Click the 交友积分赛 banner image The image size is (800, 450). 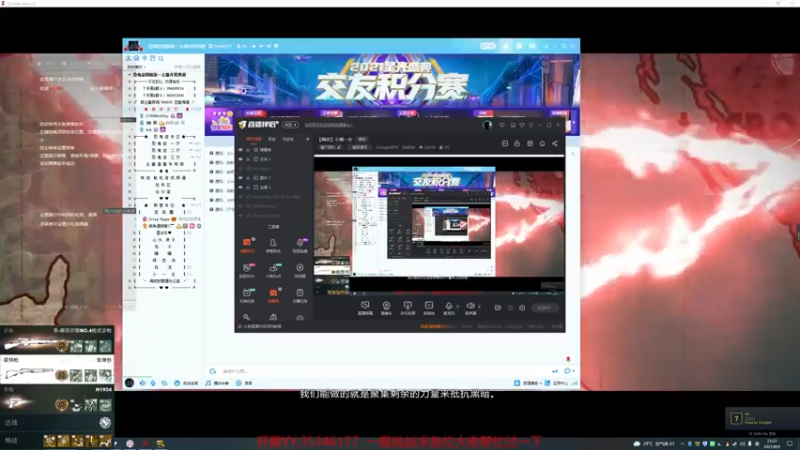tap(392, 80)
